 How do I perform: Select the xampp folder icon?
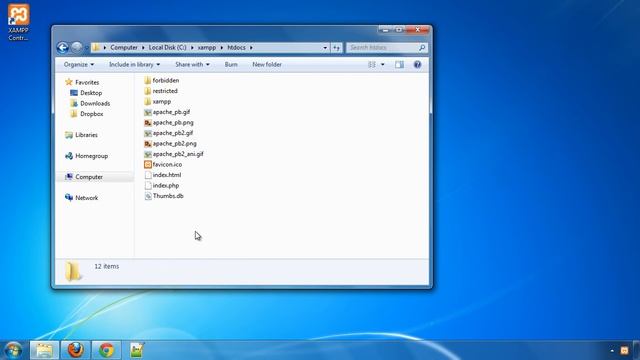click(x=148, y=102)
